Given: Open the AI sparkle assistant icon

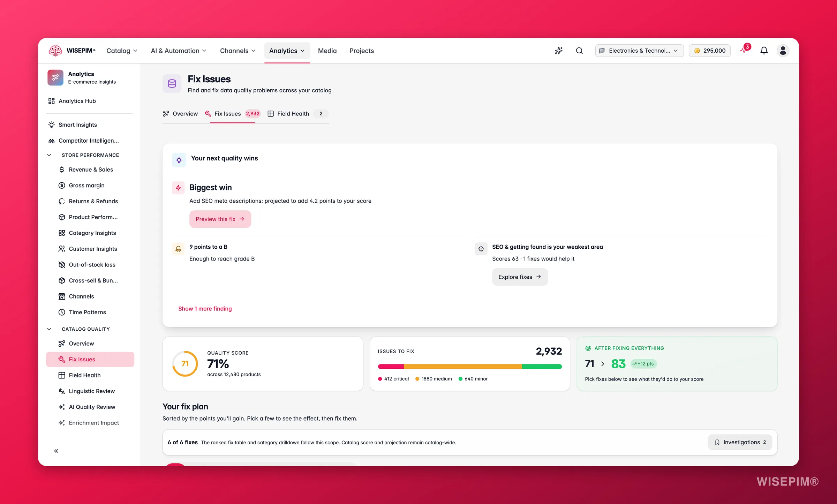Looking at the screenshot, I should point(559,51).
